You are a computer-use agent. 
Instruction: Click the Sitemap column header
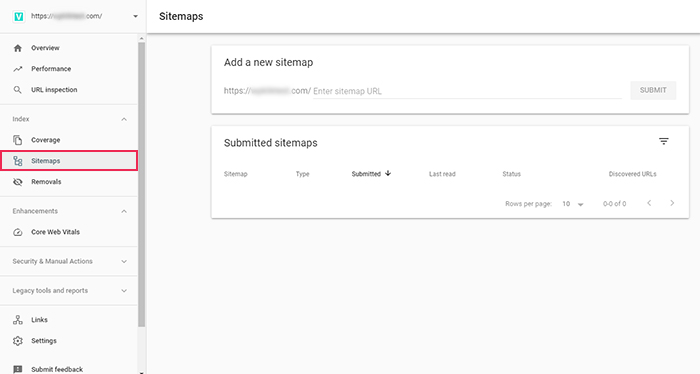pos(236,174)
